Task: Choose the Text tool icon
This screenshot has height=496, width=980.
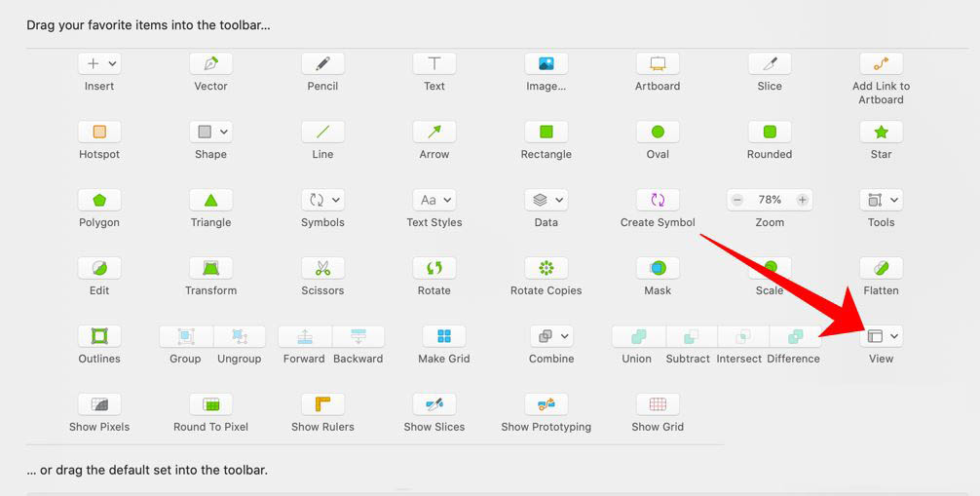Action: [434, 63]
